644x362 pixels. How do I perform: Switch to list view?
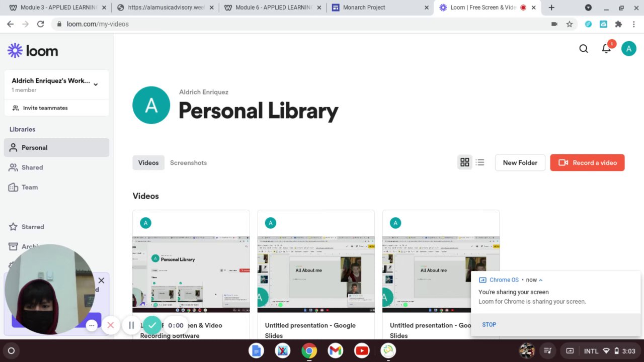tap(480, 162)
